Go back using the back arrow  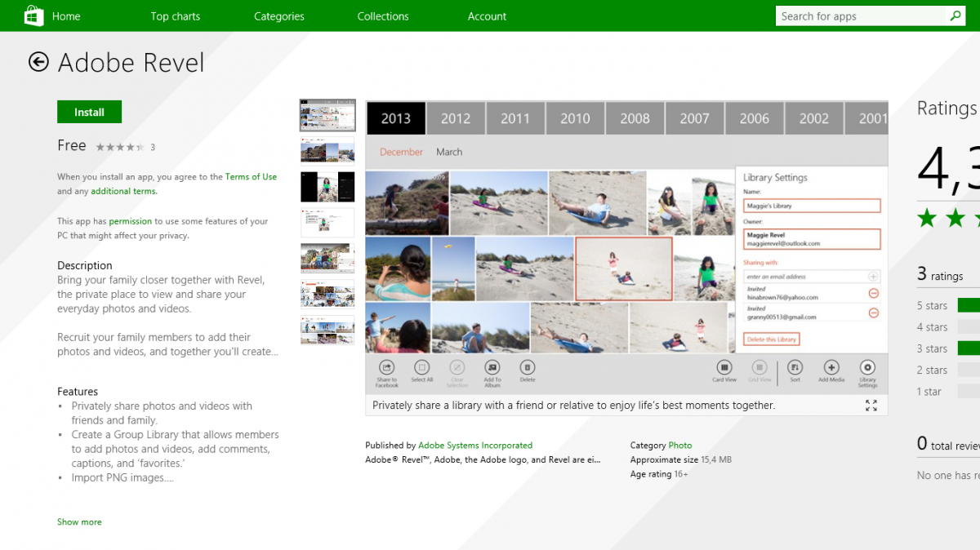(x=38, y=62)
